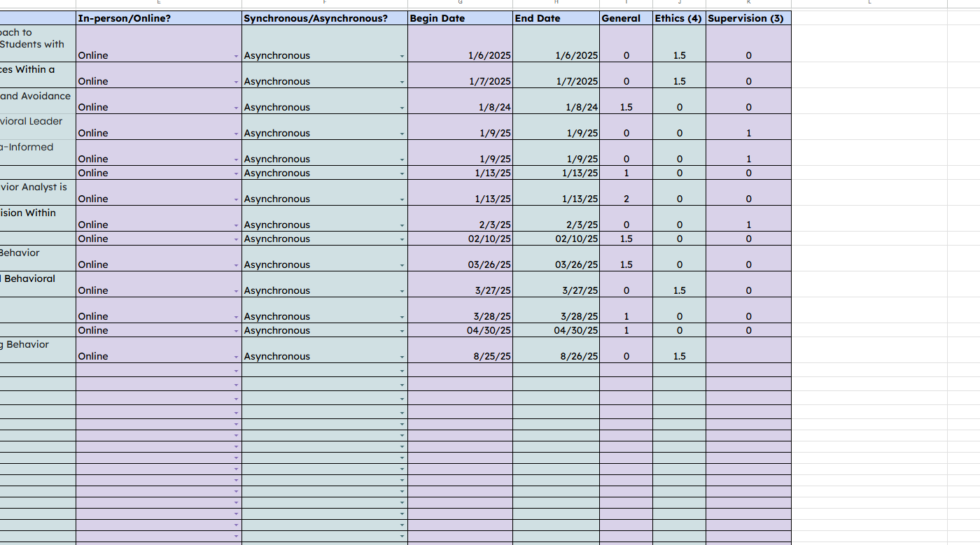Select the End Date cell showing 8/26/25
980x545 pixels.
point(556,356)
